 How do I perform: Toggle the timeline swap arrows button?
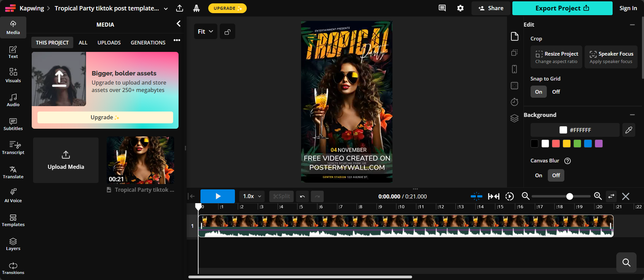611,196
